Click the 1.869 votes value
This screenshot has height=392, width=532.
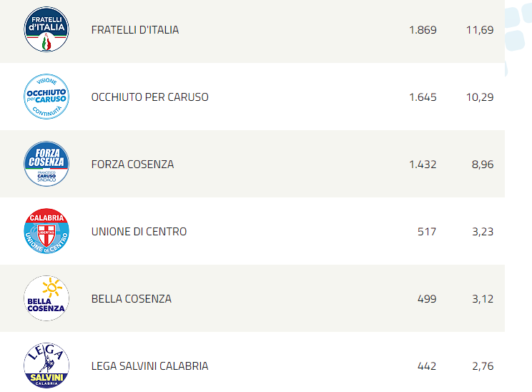point(423,30)
